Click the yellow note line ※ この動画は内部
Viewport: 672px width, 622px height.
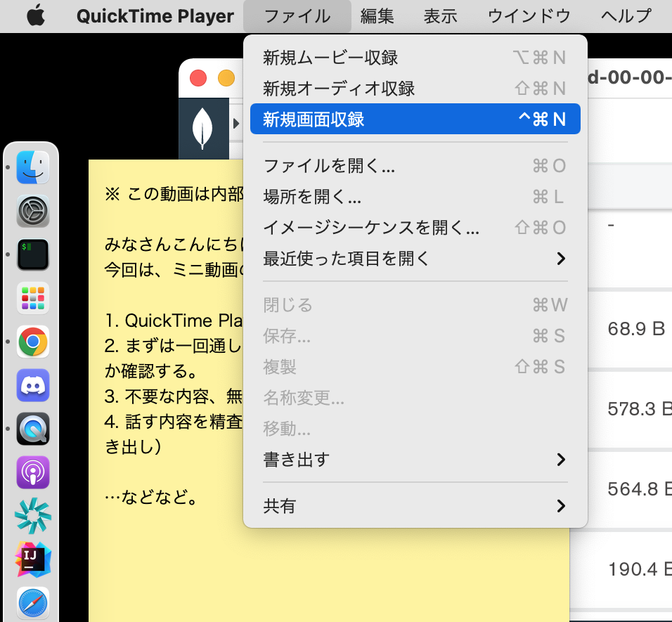174,194
